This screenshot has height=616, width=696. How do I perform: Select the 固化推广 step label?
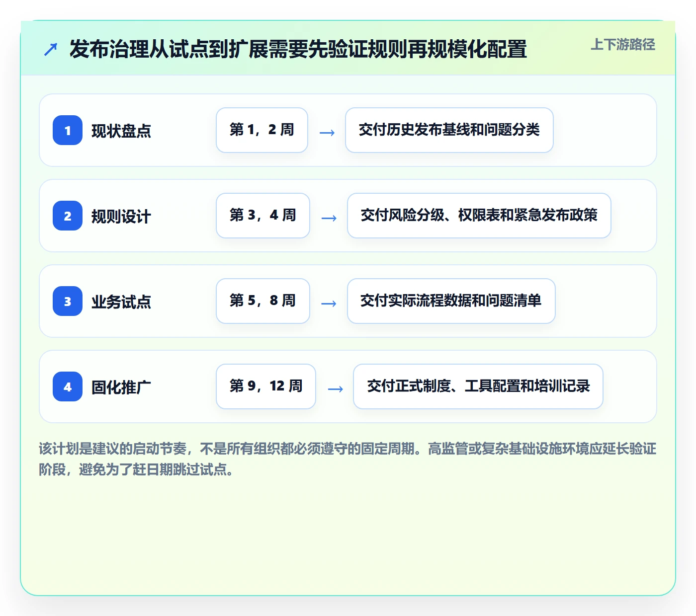(x=121, y=387)
